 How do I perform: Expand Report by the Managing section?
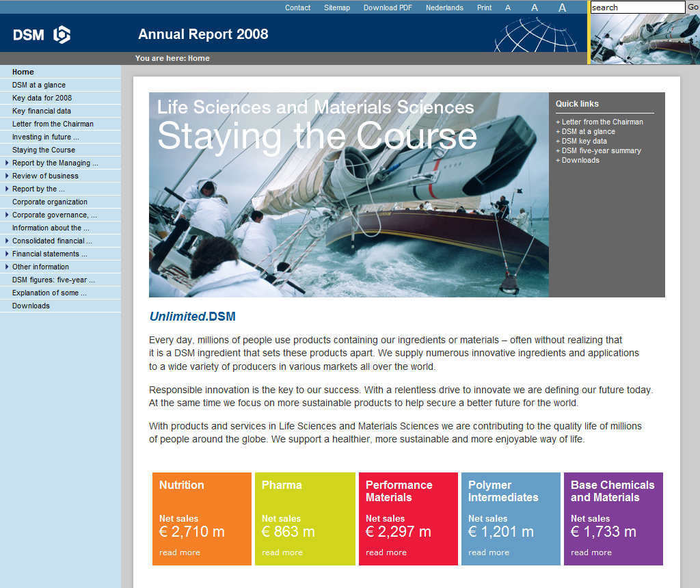(7, 163)
